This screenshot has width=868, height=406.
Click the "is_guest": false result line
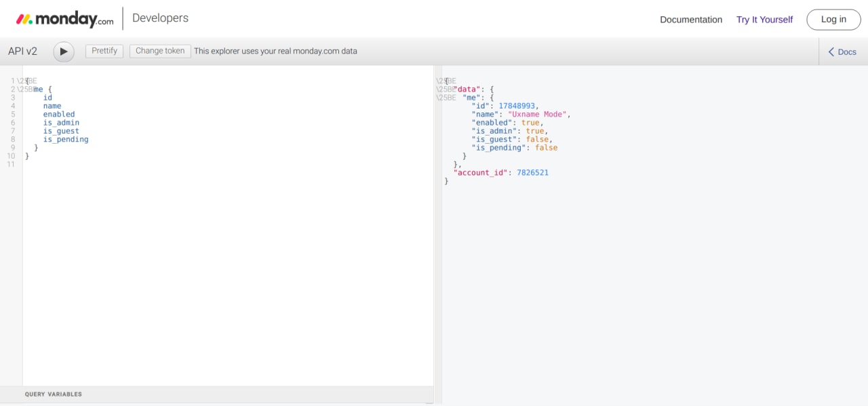(512, 140)
